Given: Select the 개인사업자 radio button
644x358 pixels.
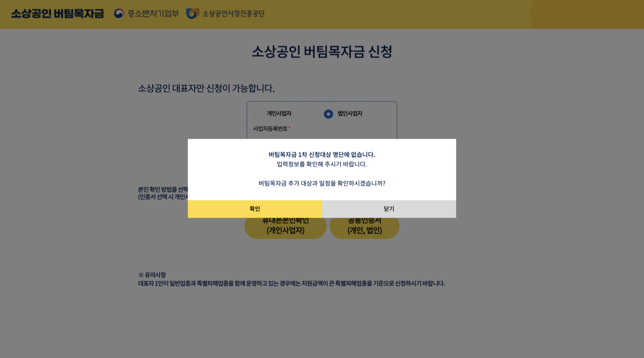Looking at the screenshot, I should click(x=258, y=114).
